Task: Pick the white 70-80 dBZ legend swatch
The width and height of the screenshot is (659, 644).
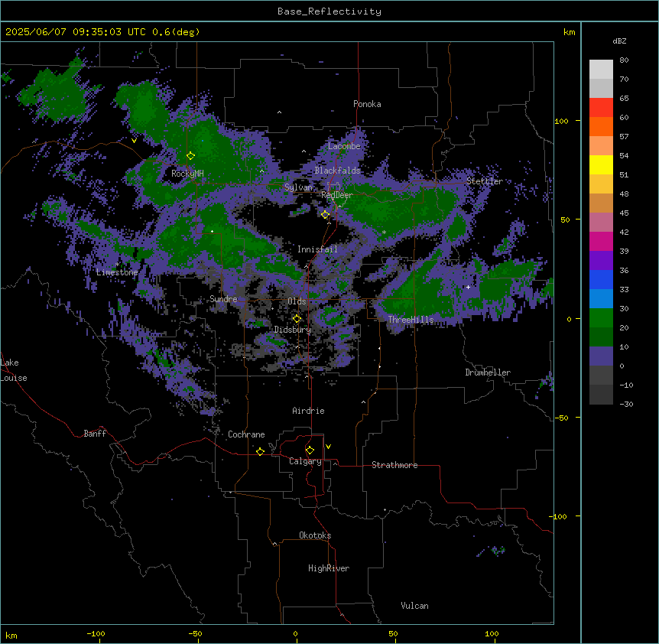Action: [601, 69]
